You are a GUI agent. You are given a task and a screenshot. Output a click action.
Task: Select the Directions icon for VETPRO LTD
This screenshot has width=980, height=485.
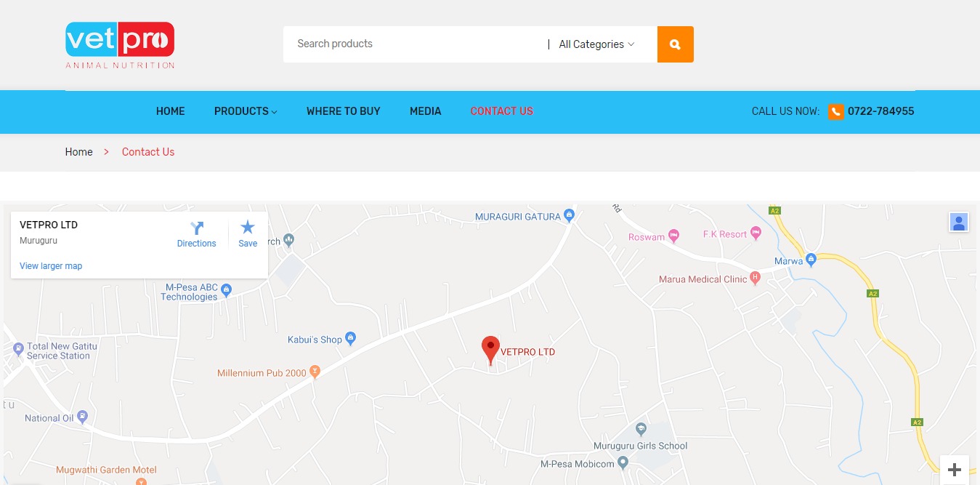click(196, 233)
